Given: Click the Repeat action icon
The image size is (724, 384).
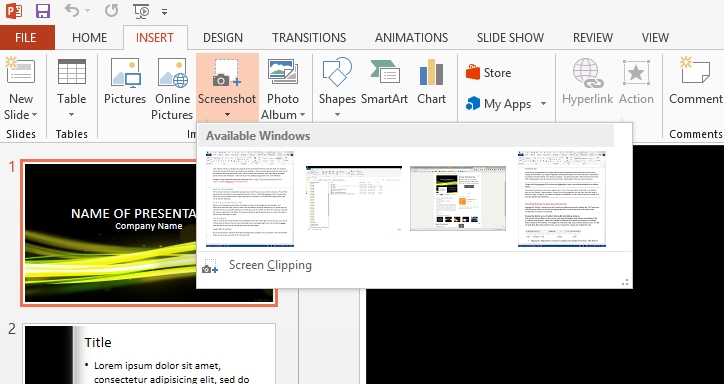Looking at the screenshot, I should (x=111, y=11).
